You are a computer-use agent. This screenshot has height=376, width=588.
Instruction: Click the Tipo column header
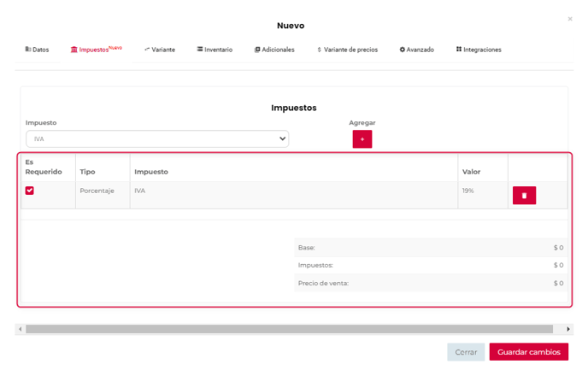[88, 172]
